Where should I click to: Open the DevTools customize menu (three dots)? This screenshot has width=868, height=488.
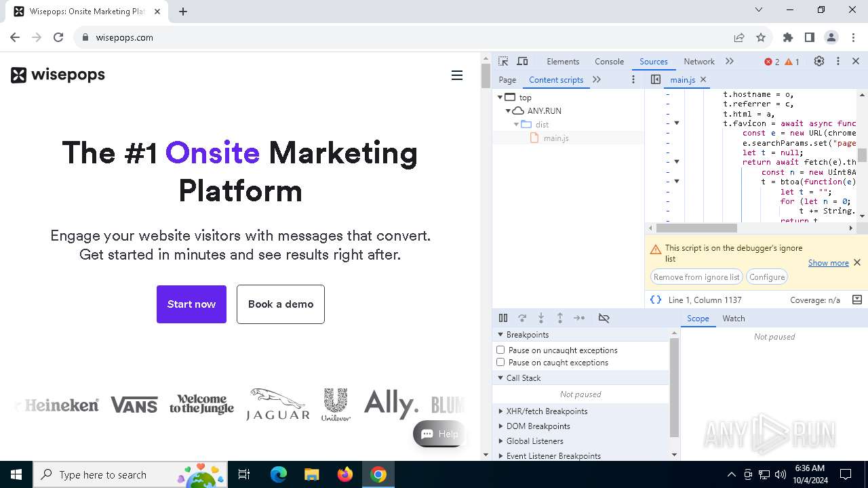click(838, 61)
